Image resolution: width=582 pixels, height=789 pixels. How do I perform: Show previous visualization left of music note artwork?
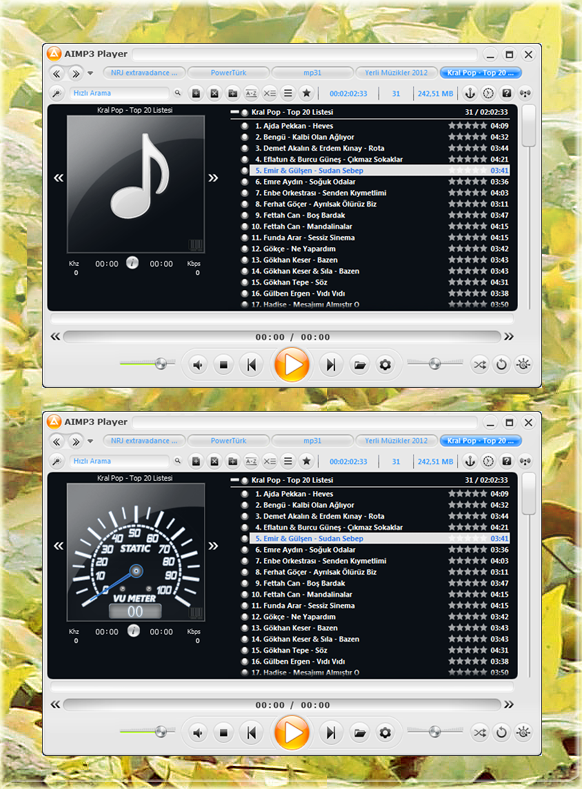click(x=58, y=178)
